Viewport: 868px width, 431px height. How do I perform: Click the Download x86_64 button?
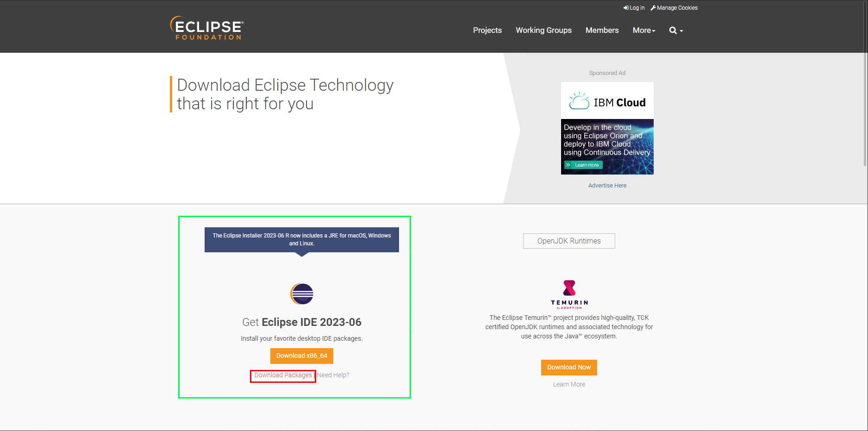coord(302,356)
